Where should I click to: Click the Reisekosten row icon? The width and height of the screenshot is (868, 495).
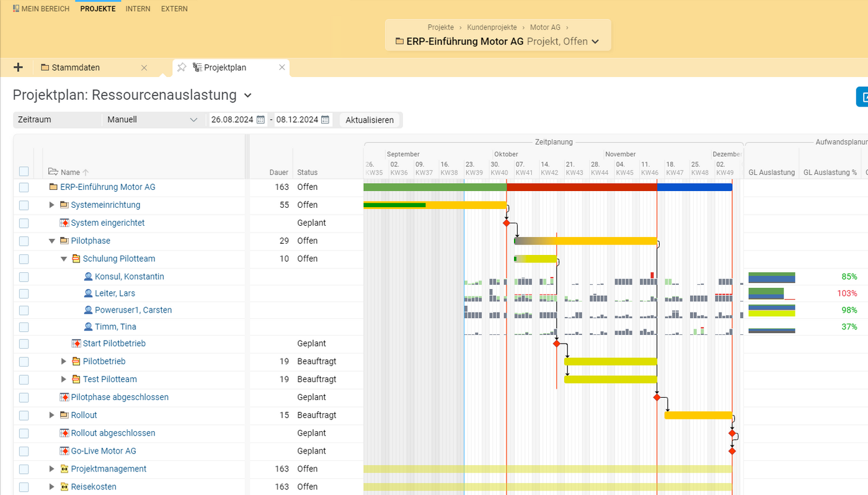64,487
